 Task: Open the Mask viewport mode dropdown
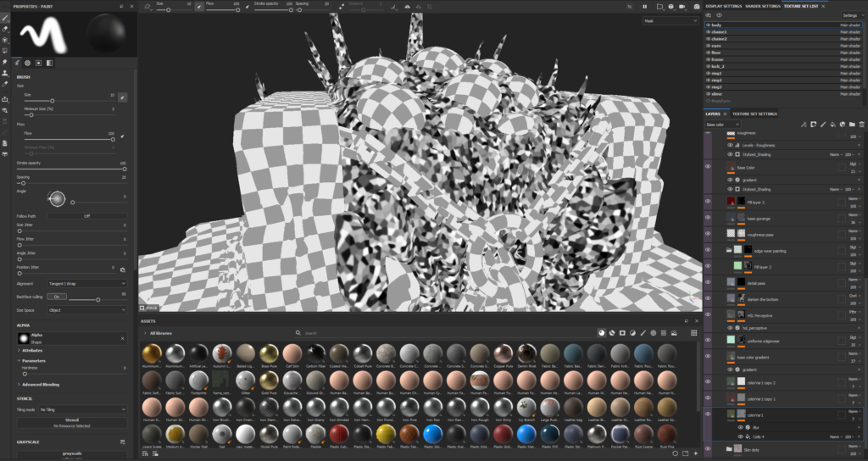(x=670, y=20)
